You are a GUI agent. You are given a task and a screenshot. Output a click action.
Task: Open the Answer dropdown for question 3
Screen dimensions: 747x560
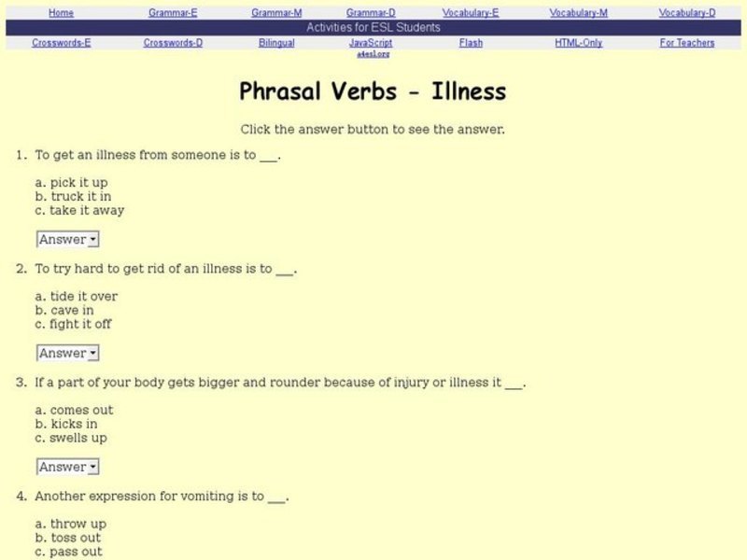pyautogui.click(x=65, y=467)
